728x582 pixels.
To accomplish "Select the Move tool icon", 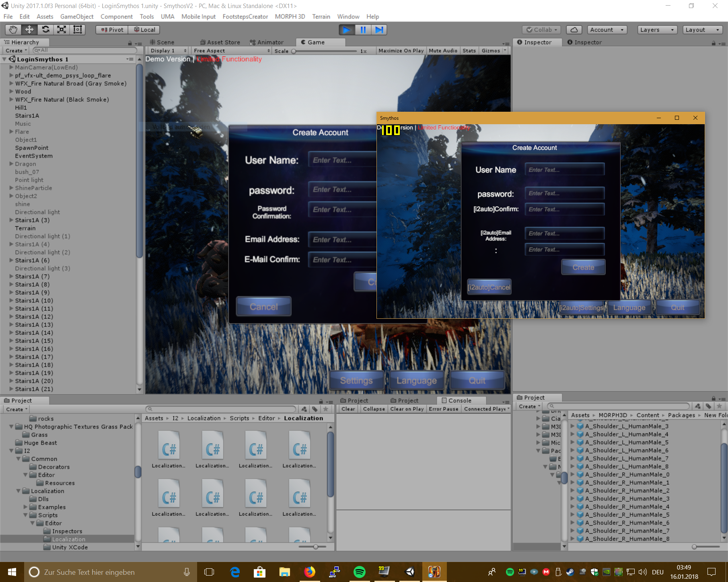I will click(x=29, y=30).
